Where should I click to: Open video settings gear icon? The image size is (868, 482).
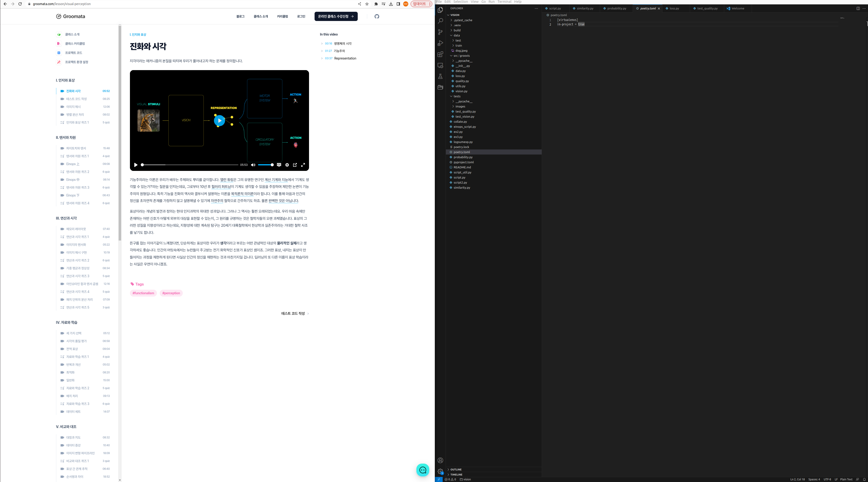click(x=287, y=165)
